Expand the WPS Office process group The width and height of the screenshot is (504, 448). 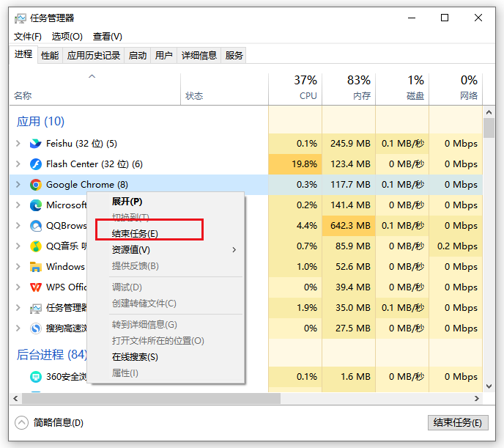click(18, 287)
